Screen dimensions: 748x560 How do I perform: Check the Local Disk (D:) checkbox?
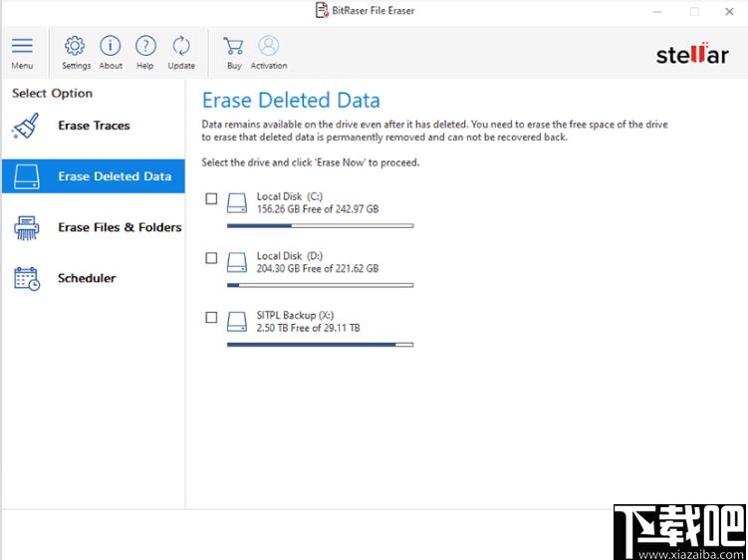(x=211, y=258)
